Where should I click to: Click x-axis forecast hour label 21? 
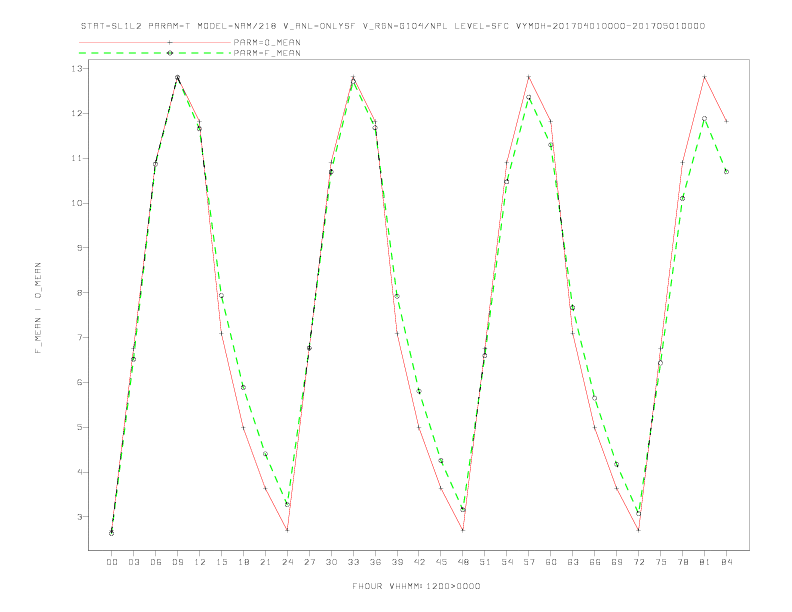(x=265, y=562)
